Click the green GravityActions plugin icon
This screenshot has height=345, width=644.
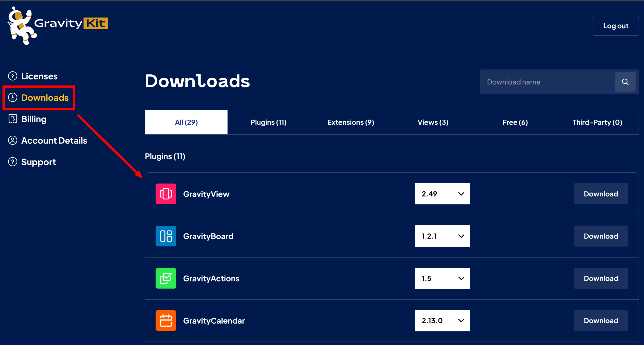(x=166, y=278)
